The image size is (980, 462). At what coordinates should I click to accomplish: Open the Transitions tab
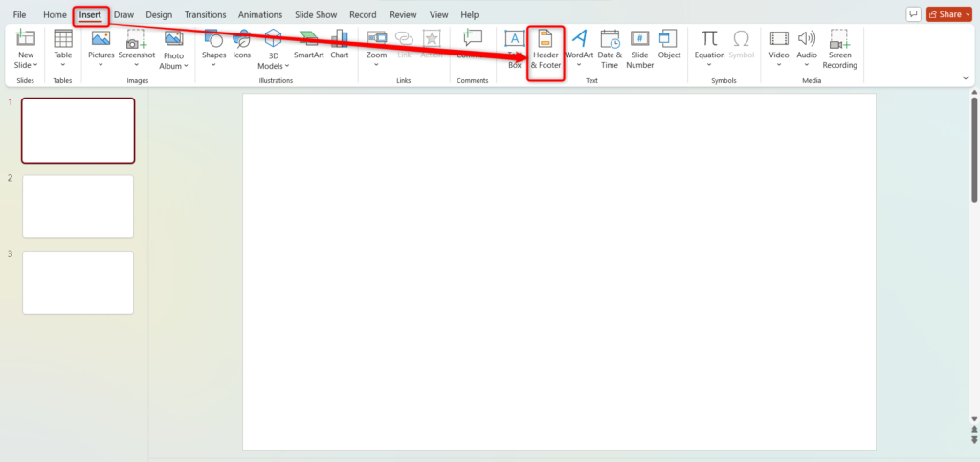(x=205, y=15)
